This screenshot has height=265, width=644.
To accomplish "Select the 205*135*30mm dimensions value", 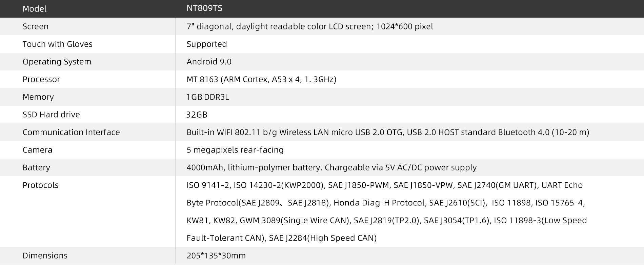I will (216, 256).
